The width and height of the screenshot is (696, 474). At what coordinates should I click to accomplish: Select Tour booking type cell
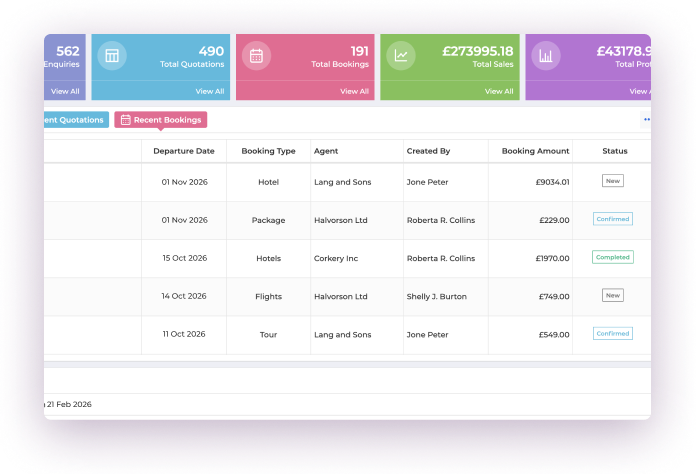[x=269, y=335]
